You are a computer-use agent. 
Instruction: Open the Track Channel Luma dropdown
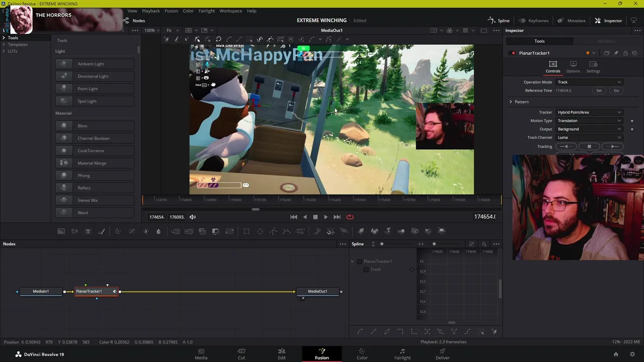point(589,138)
